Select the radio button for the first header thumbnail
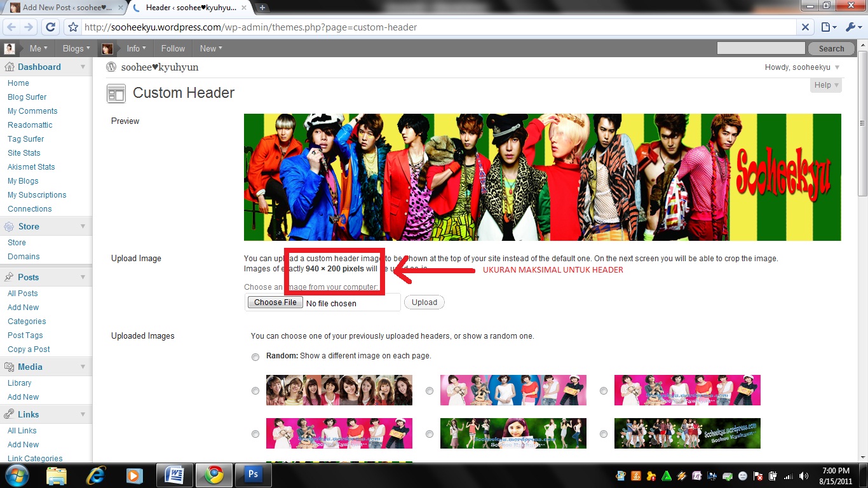The width and height of the screenshot is (868, 488). point(255,391)
